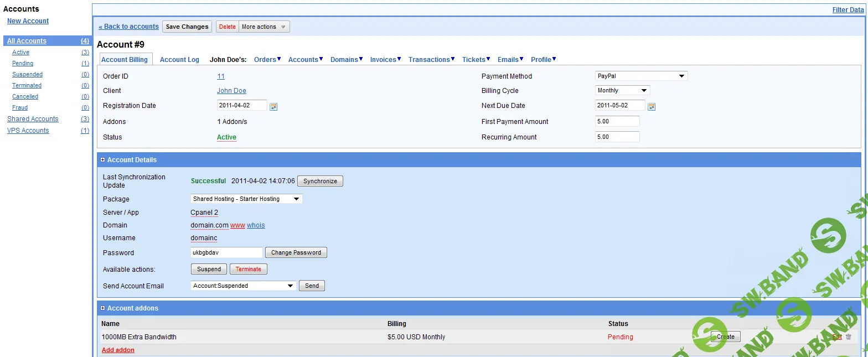The height and width of the screenshot is (357, 868).
Task: Click the Add addon link
Action: coord(118,350)
